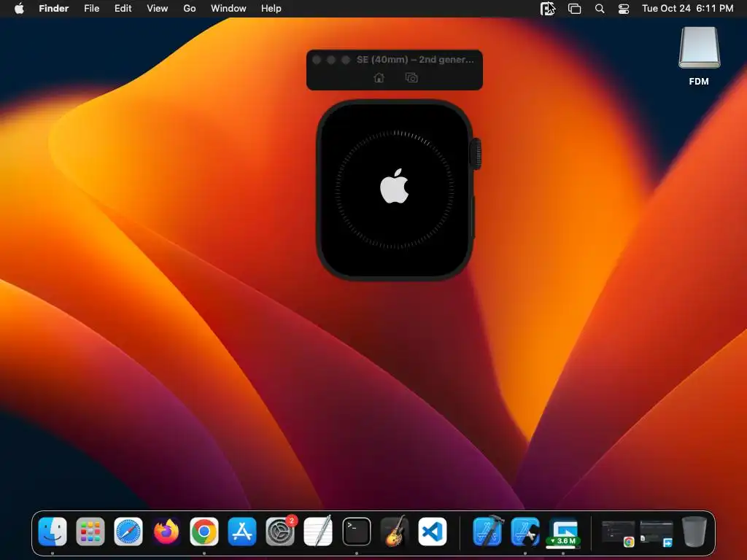Open System Settings with badge in the Dock
Image resolution: width=747 pixels, height=560 pixels.
(280, 531)
